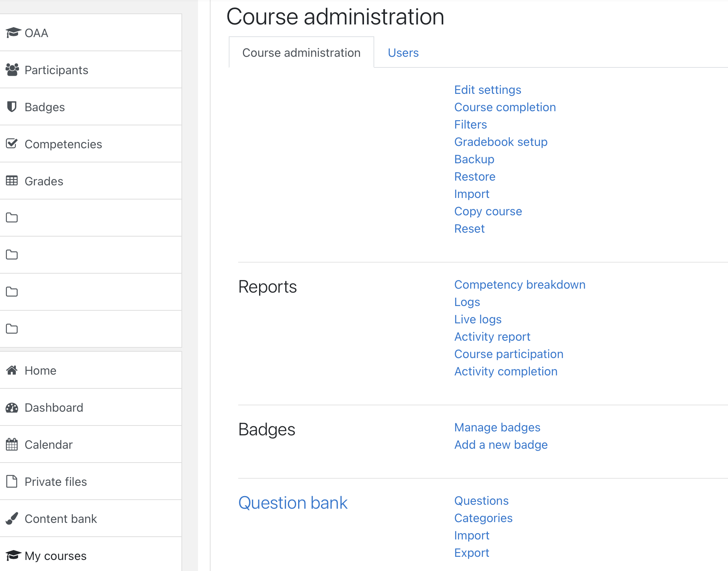Click the Competencies checkmark icon
728x571 pixels.
coord(12,144)
